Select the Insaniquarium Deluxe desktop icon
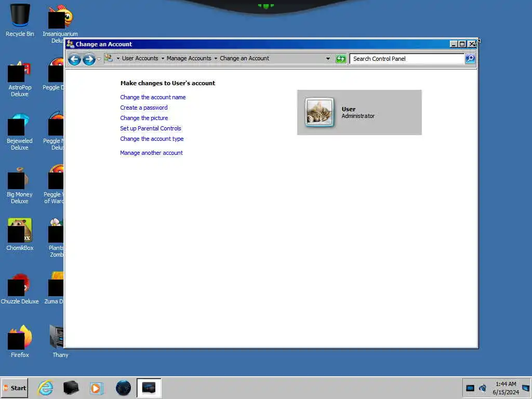Viewport: 532px width, 399px height. click(60, 24)
